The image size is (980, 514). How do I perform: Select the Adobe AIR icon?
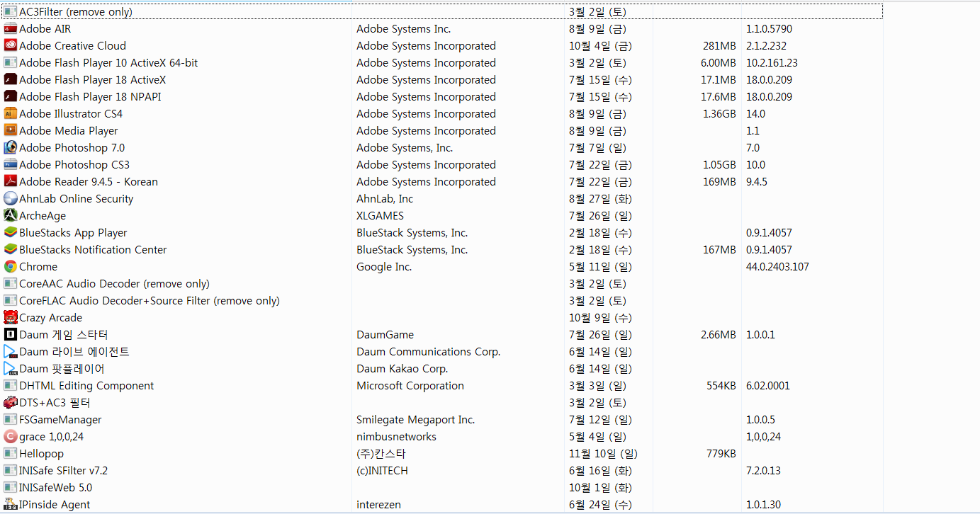(x=10, y=29)
